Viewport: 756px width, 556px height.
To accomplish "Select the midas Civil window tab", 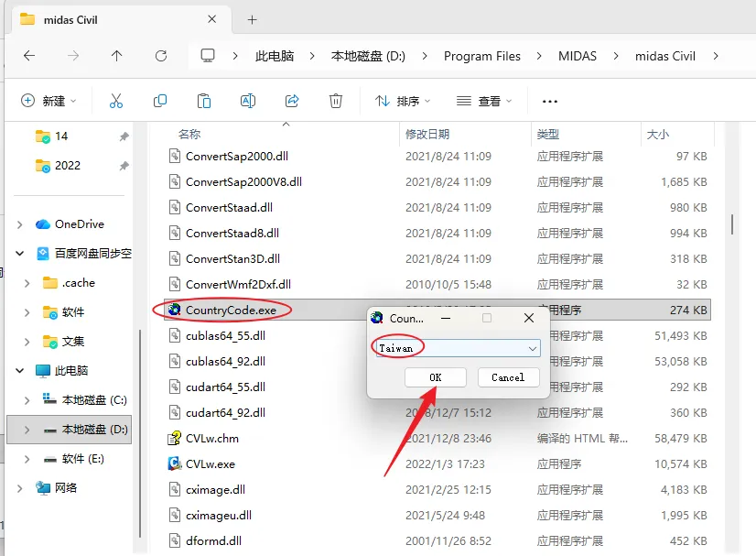I will 121,20.
